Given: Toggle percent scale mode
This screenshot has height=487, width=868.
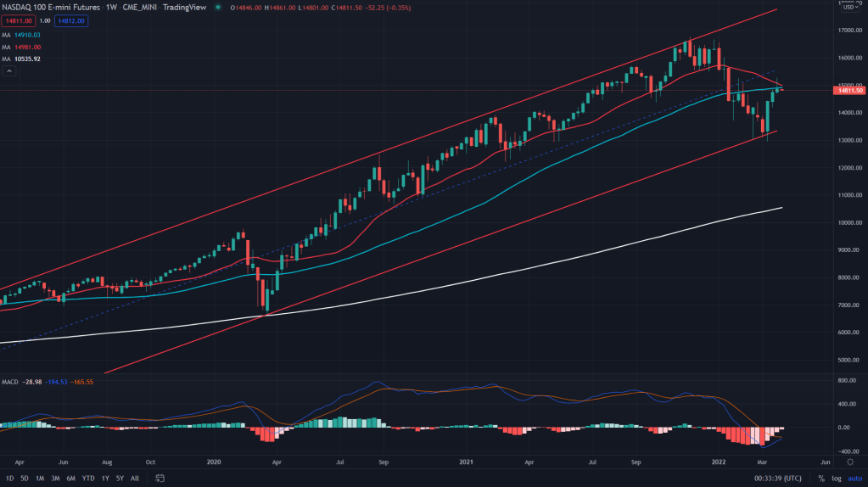Looking at the screenshot, I should point(821,479).
